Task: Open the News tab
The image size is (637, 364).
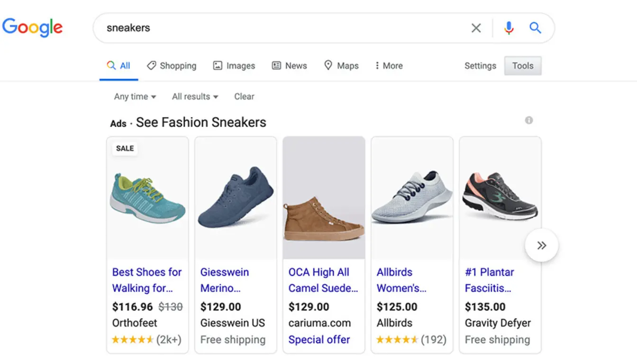Action: coord(290,66)
